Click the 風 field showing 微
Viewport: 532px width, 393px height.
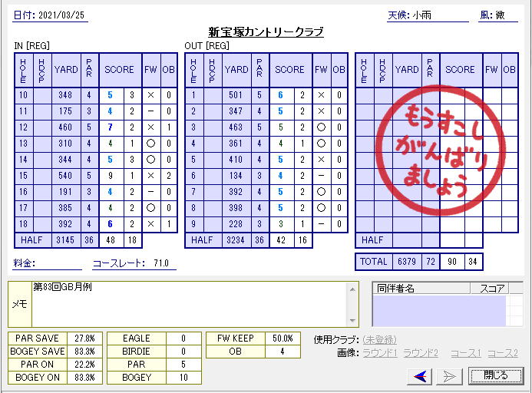[x=506, y=15]
